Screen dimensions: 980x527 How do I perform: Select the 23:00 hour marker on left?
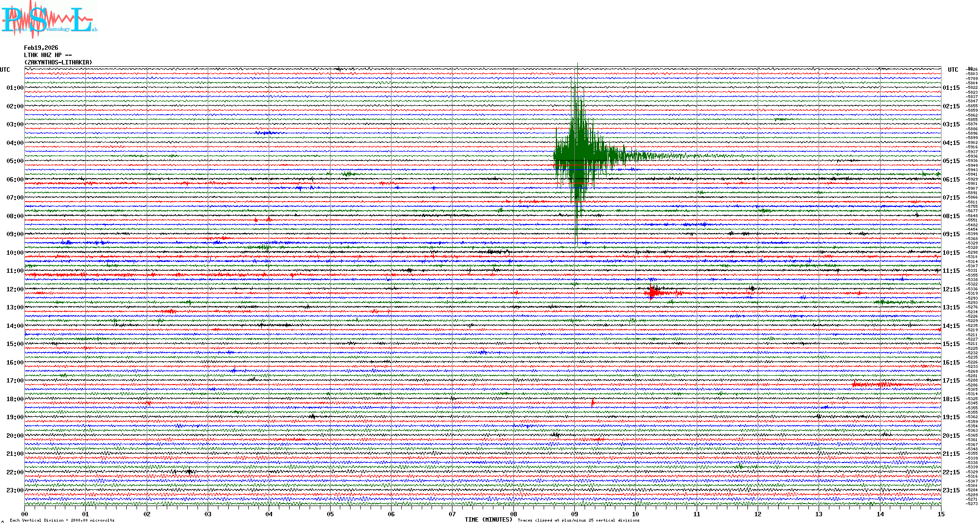[15, 490]
